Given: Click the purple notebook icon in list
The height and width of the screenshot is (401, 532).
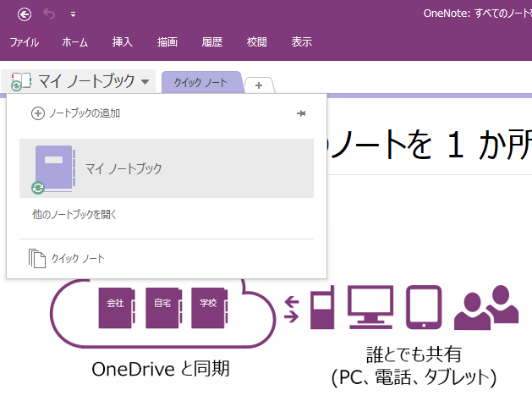Looking at the screenshot, I should coord(55,168).
